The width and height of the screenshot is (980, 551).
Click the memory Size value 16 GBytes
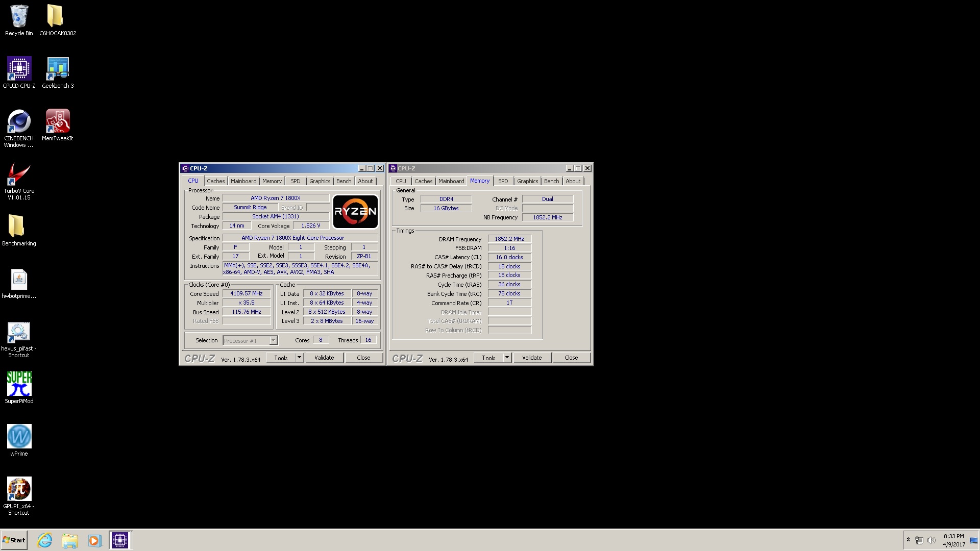(446, 208)
